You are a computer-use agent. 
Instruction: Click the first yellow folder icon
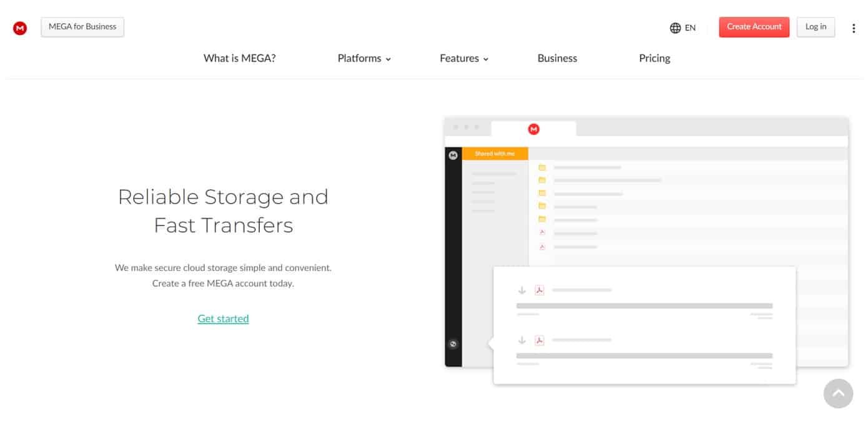(542, 167)
